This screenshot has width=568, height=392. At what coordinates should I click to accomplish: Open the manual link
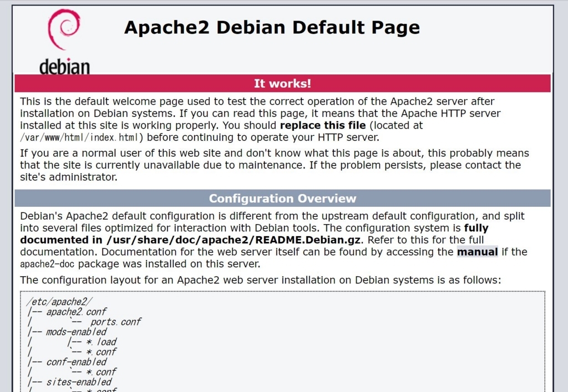pyautogui.click(x=478, y=252)
